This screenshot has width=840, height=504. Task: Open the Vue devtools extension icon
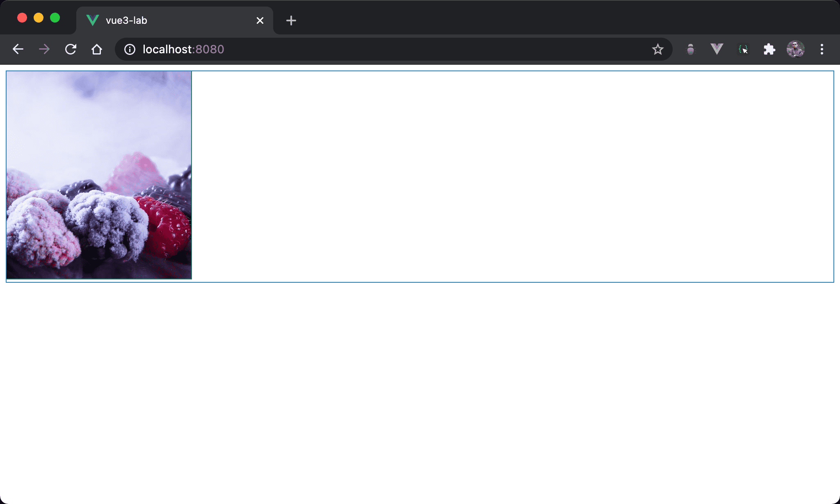click(717, 49)
